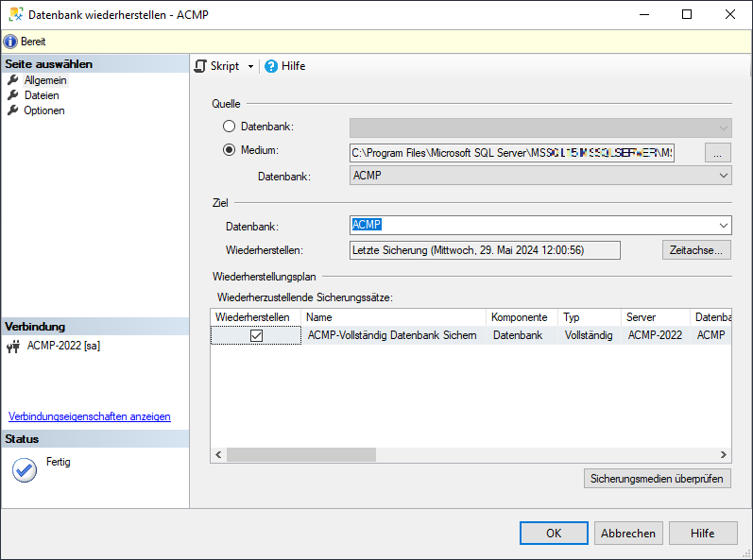Uncheck the Wiederherstellen checkbox for ACMP backup
Image resolution: width=753 pixels, height=560 pixels.
(x=256, y=335)
